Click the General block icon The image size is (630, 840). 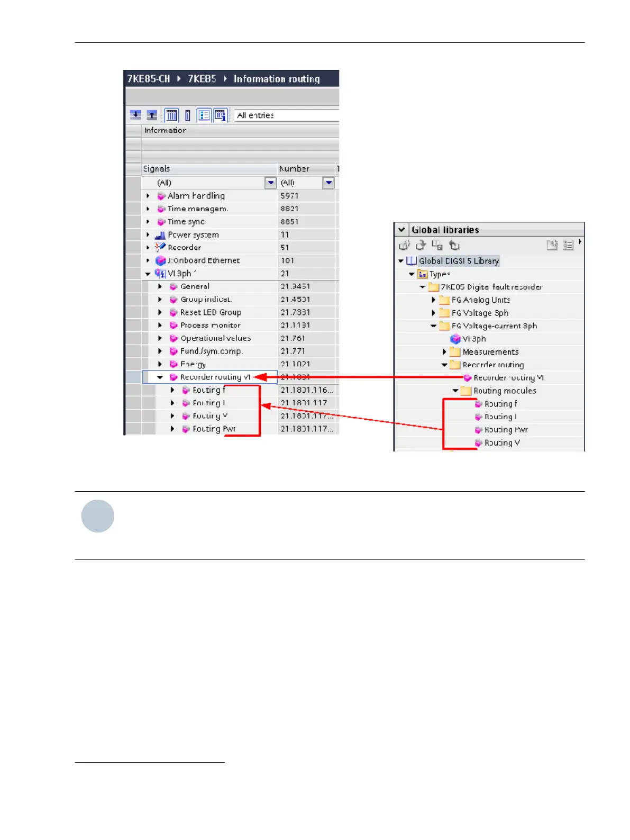(174, 286)
